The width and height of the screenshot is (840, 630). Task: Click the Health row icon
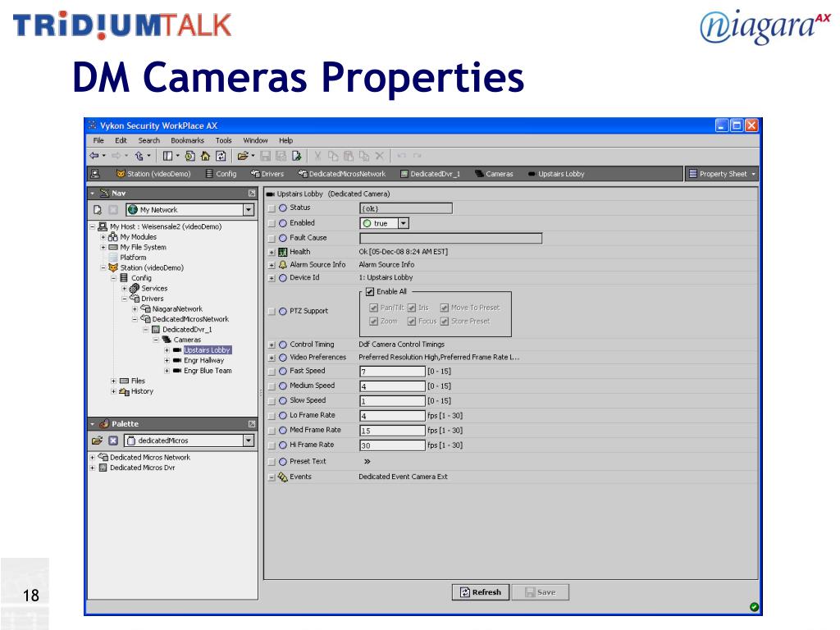(283, 252)
